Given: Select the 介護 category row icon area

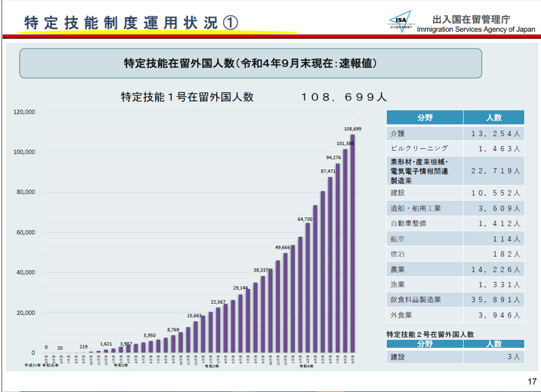Looking at the screenshot, I should pyautogui.click(x=424, y=133).
